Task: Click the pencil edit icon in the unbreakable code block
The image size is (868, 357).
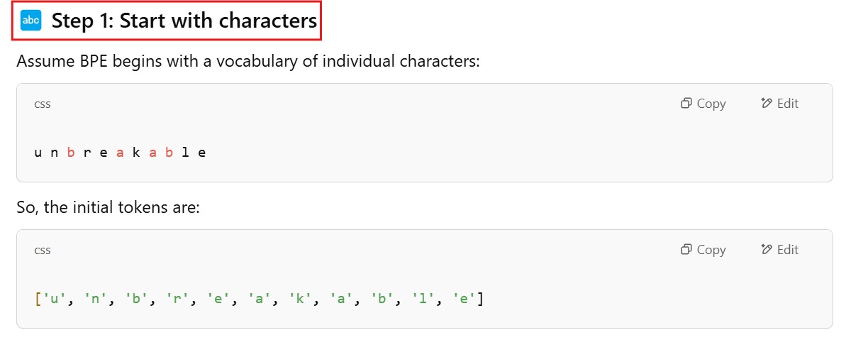Action: (766, 104)
